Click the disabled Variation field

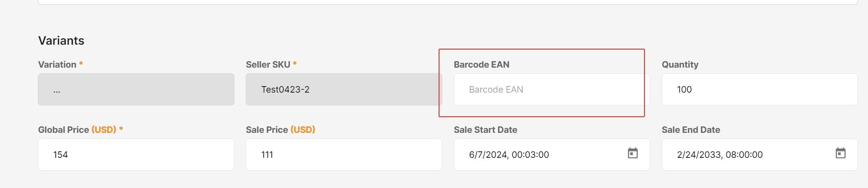tap(136, 89)
